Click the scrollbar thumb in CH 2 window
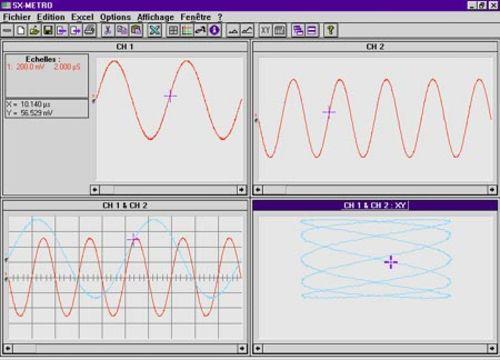The height and width of the screenshot is (360, 500). [x=274, y=190]
